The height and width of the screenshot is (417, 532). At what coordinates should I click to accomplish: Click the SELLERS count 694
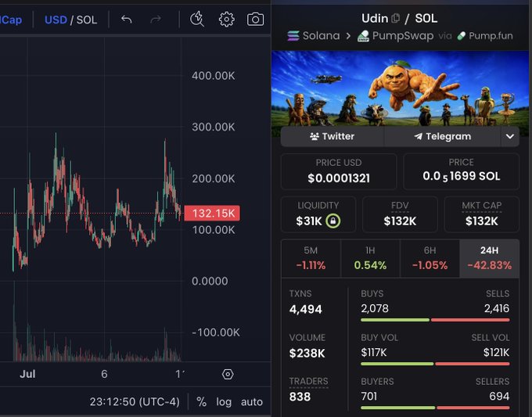click(x=499, y=397)
